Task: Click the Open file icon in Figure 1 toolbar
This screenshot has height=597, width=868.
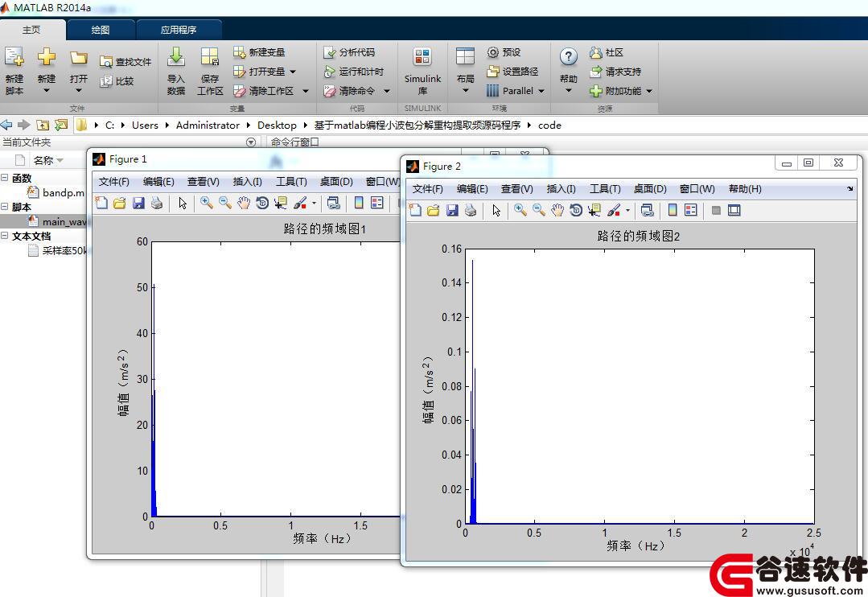Action: (120, 204)
